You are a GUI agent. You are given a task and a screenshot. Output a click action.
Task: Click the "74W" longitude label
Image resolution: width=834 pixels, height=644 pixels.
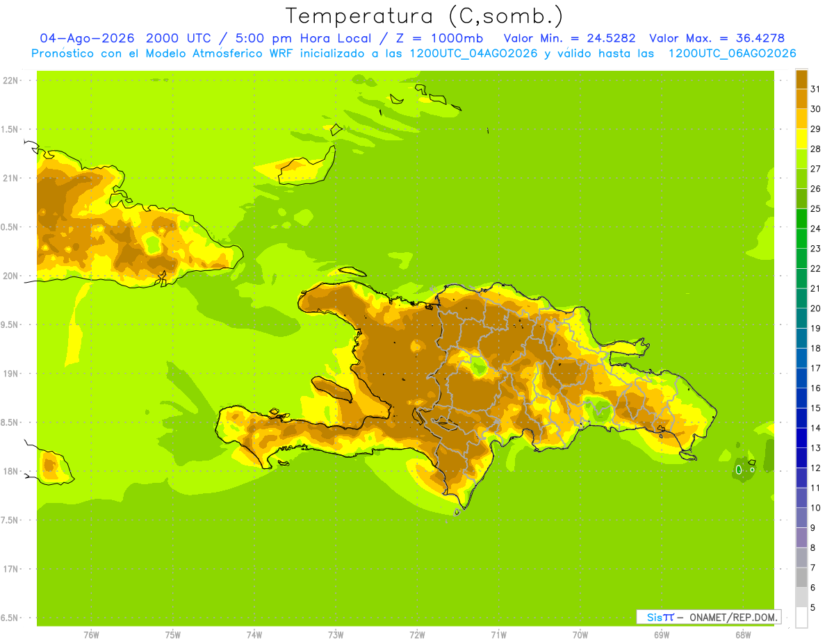254,635
